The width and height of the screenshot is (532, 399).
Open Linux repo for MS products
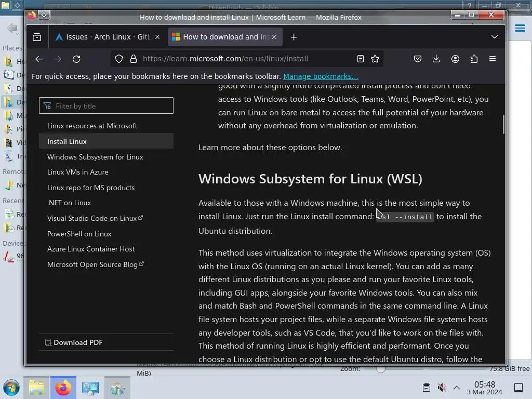(91, 188)
